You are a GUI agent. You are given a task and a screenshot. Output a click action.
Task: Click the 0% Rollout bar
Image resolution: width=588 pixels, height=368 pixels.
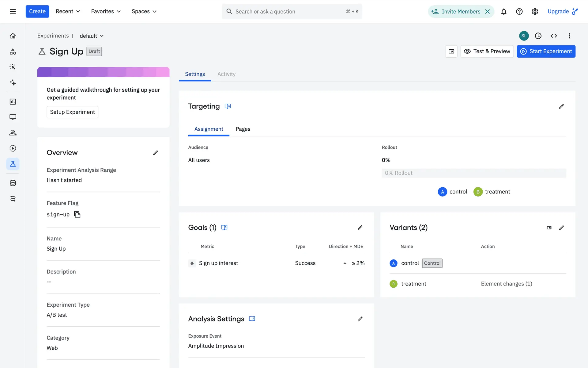[473, 173]
